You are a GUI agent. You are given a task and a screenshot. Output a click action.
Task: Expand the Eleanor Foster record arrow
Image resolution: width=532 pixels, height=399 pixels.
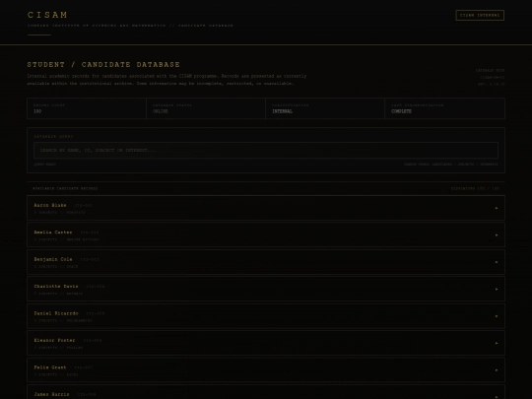point(497,343)
